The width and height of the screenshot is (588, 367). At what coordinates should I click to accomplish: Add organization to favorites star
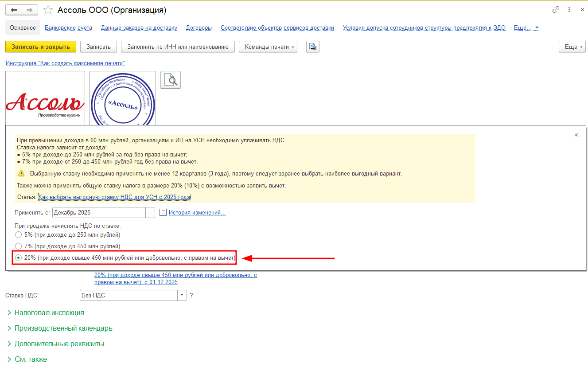[x=48, y=10]
